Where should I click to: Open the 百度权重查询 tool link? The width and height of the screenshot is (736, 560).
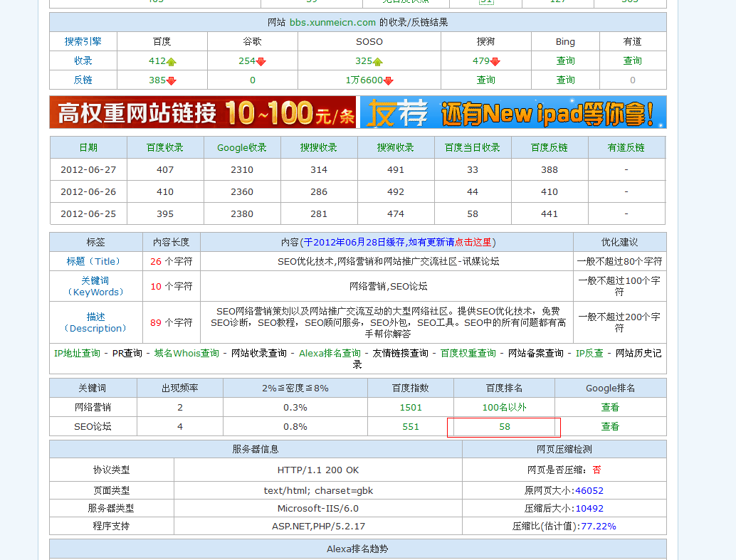point(468,353)
